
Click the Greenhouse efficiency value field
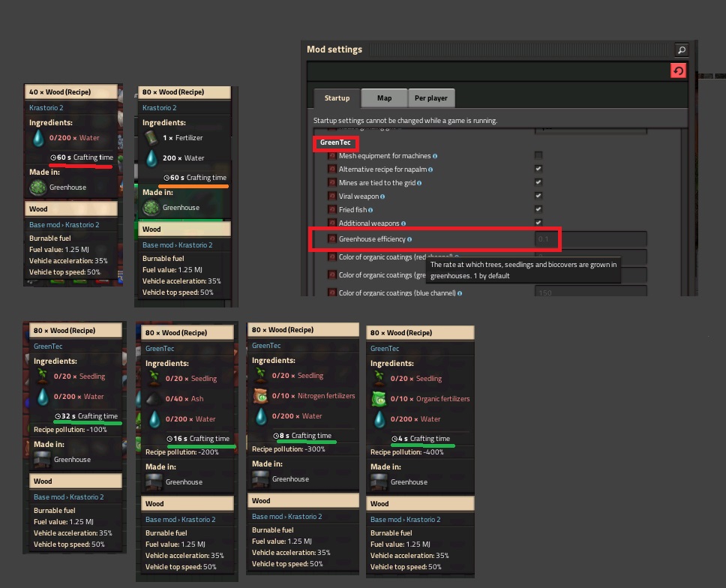point(591,239)
